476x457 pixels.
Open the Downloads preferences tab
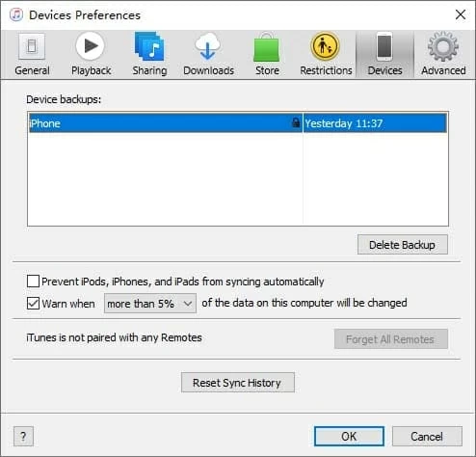pos(208,54)
